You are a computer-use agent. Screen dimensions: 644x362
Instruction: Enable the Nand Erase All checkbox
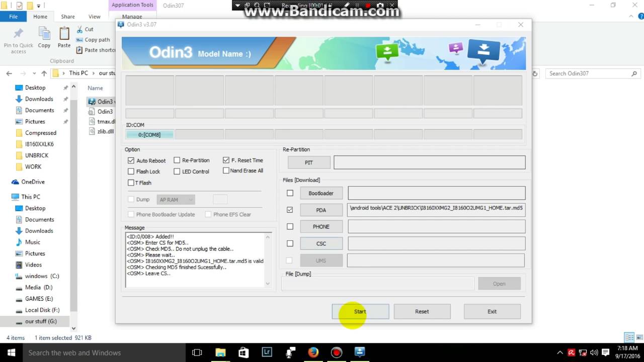(226, 170)
